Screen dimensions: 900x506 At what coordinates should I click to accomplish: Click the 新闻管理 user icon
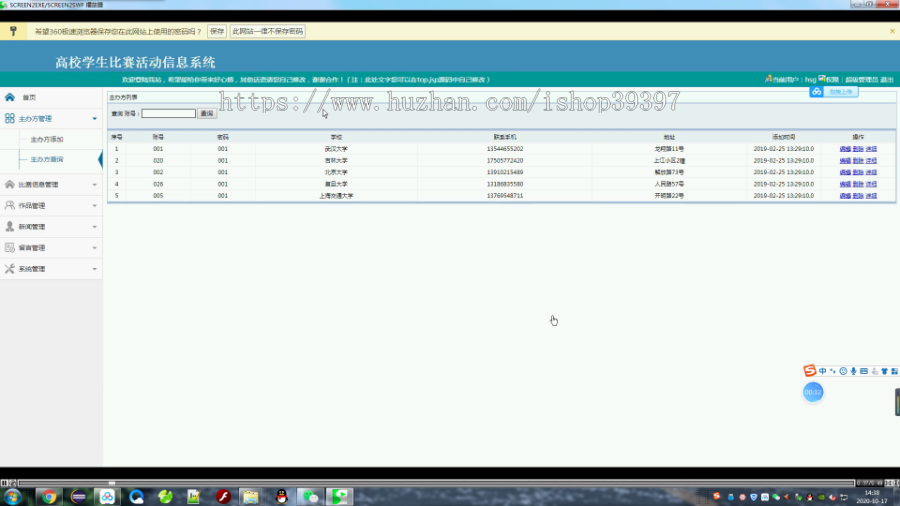(10, 227)
